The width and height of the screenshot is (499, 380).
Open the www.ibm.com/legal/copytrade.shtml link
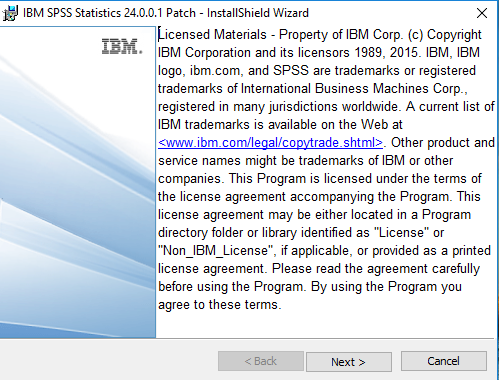click(x=270, y=143)
